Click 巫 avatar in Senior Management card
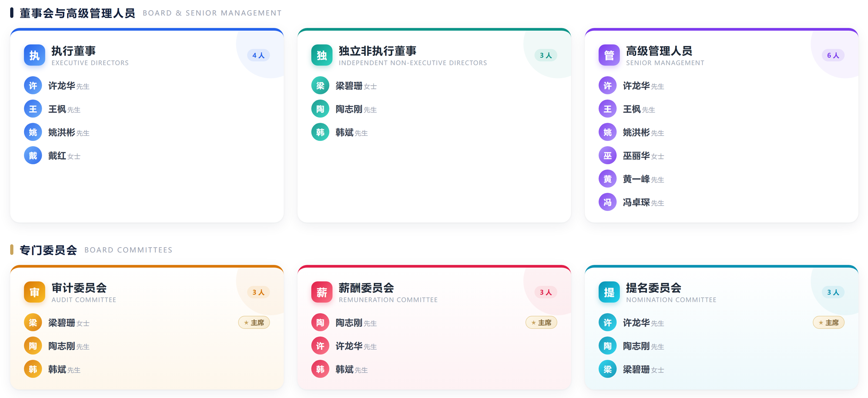 point(608,155)
